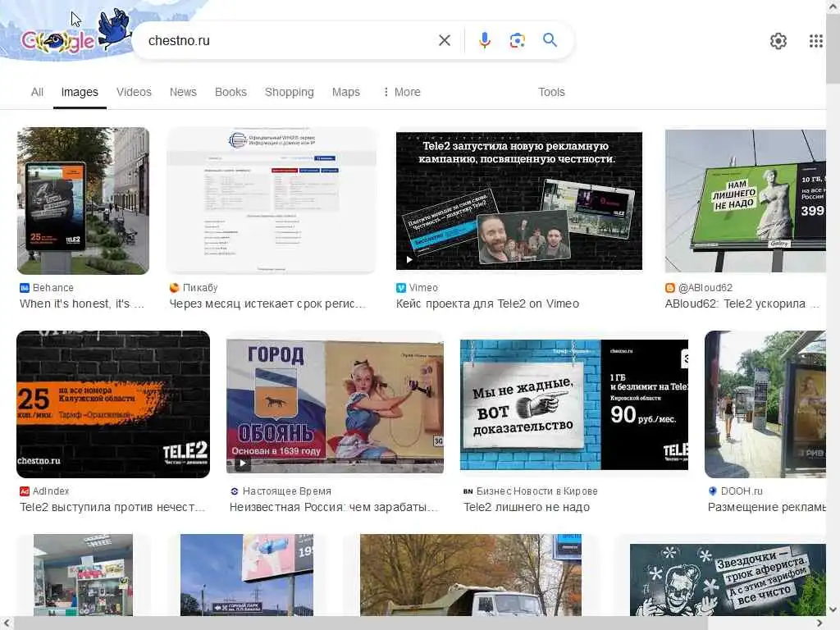
Task: Select the Images tab
Action: point(80,92)
